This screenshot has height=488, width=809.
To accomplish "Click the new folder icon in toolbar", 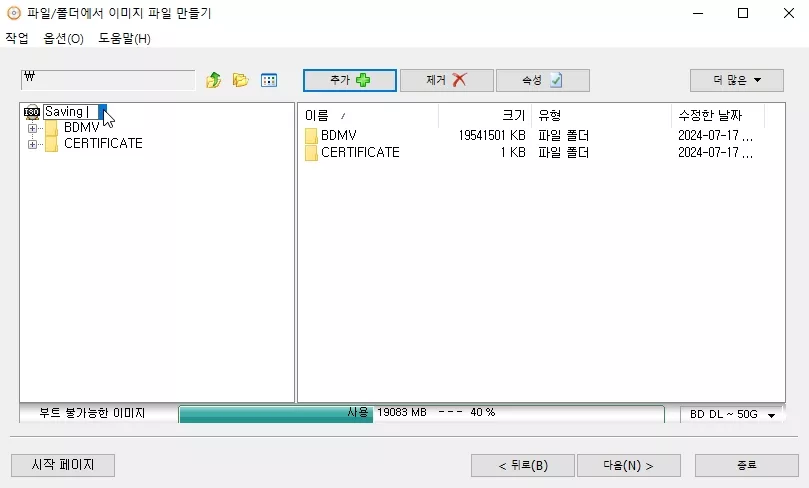I will coord(240,80).
